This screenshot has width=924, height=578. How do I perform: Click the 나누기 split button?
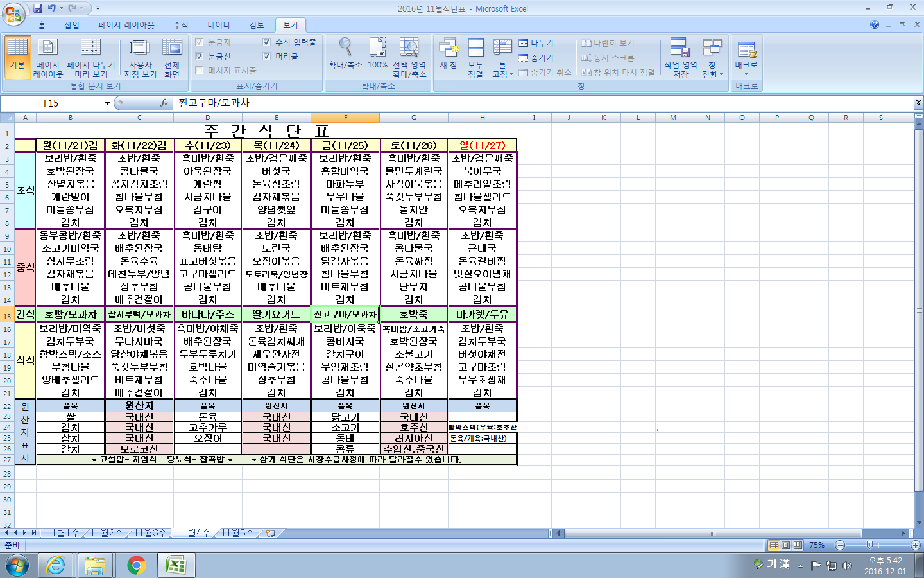[x=536, y=43]
